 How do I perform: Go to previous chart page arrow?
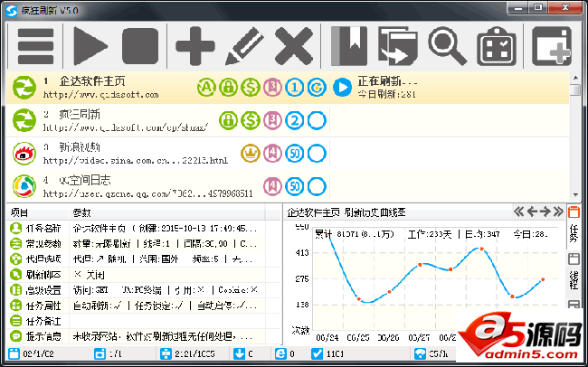[x=532, y=212]
